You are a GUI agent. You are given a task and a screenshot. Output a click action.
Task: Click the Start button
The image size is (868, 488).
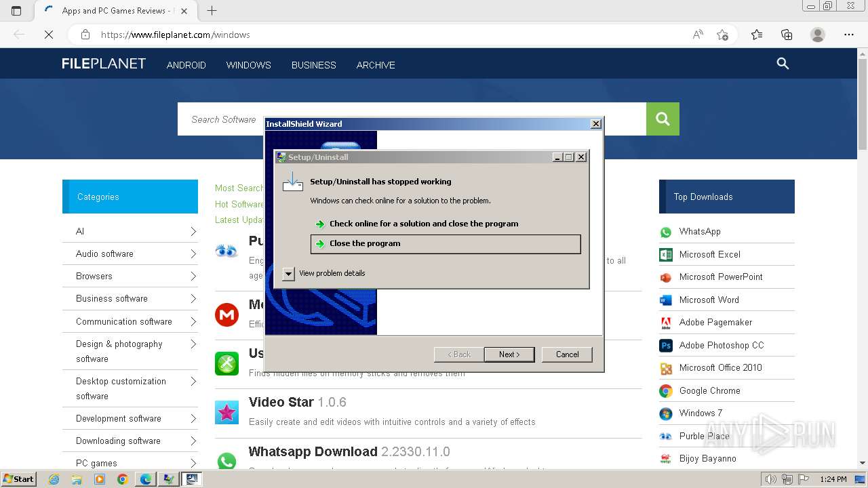pyautogui.click(x=18, y=479)
